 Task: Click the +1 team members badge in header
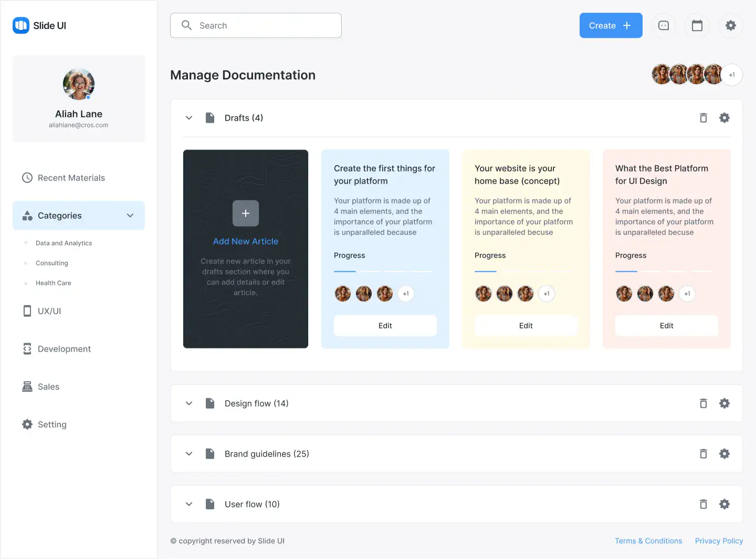point(732,75)
